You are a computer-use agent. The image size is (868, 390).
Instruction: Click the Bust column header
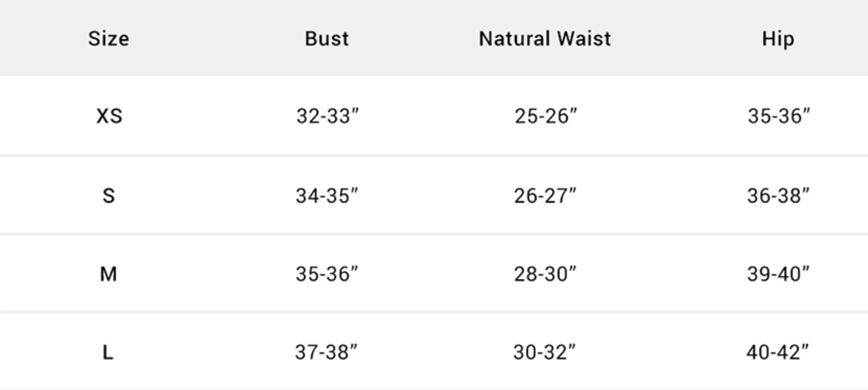[x=327, y=39]
